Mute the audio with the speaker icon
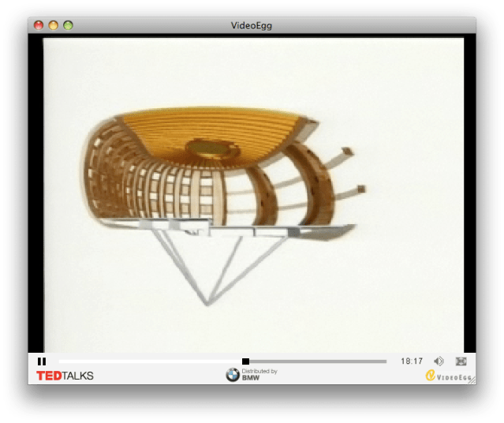The width and height of the screenshot is (504, 423). (x=439, y=361)
